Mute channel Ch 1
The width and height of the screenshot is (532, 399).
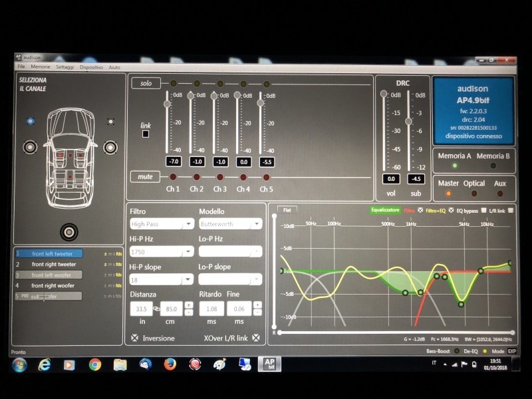click(x=173, y=177)
